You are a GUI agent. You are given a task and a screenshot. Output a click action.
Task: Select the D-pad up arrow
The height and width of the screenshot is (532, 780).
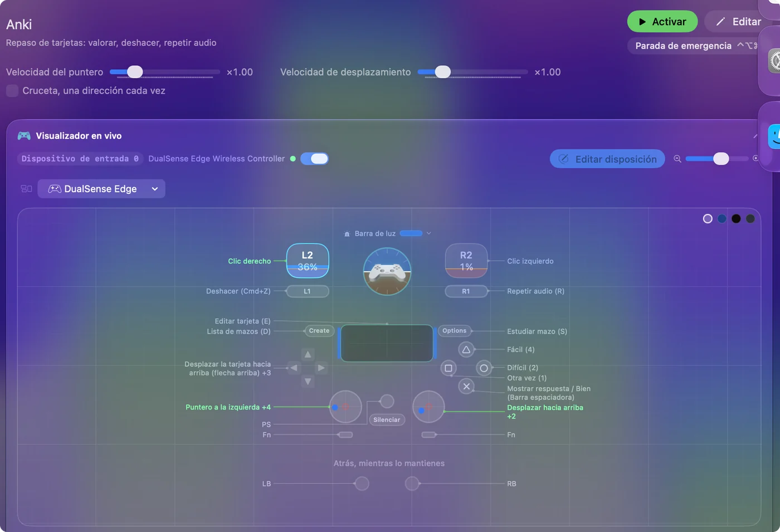[308, 354]
